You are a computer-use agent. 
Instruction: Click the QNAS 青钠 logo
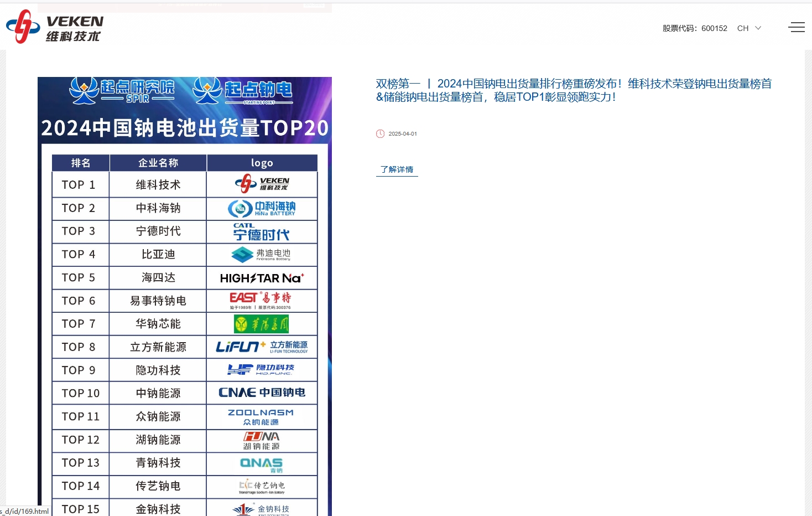[x=262, y=465]
